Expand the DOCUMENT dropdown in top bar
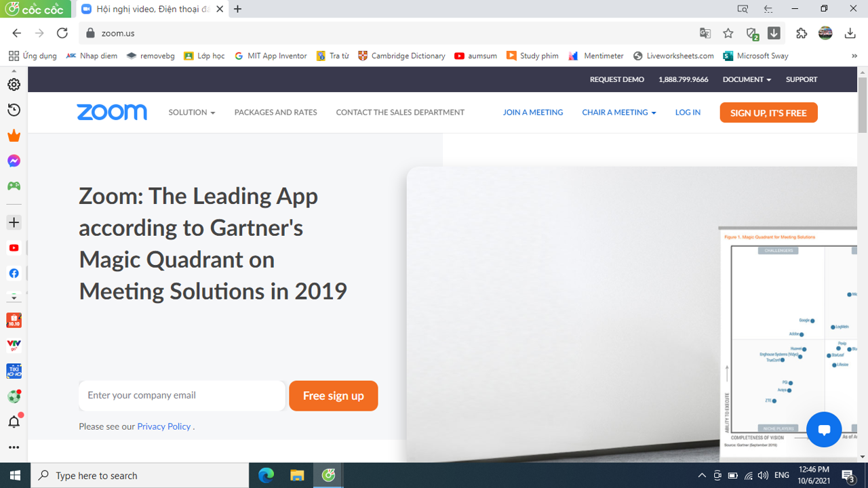The width and height of the screenshot is (868, 488). (x=747, y=79)
